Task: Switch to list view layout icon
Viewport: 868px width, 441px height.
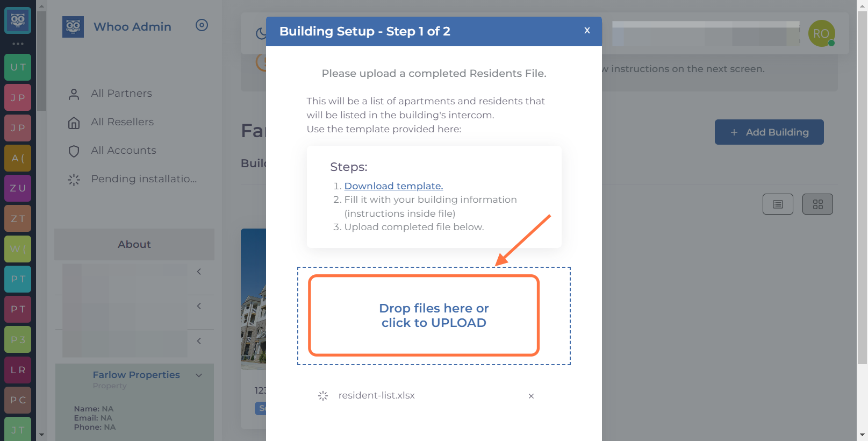Action: tap(778, 204)
